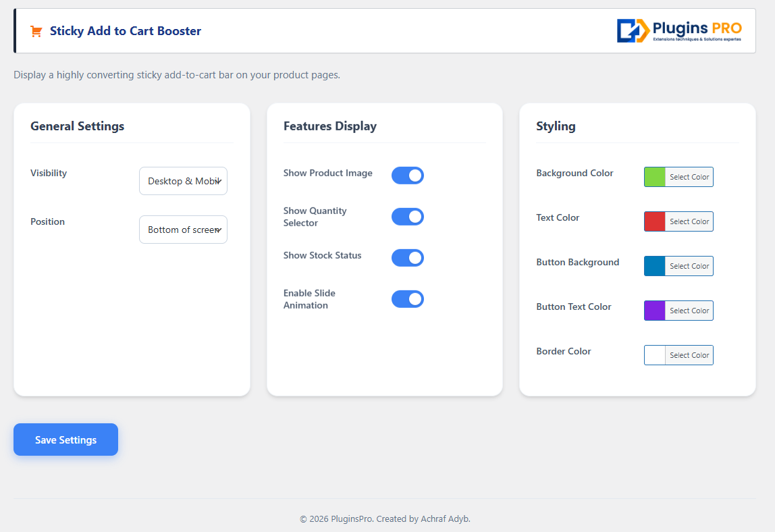The width and height of the screenshot is (775, 532).
Task: Select the purple Button Text Color swatch
Action: [x=655, y=311]
